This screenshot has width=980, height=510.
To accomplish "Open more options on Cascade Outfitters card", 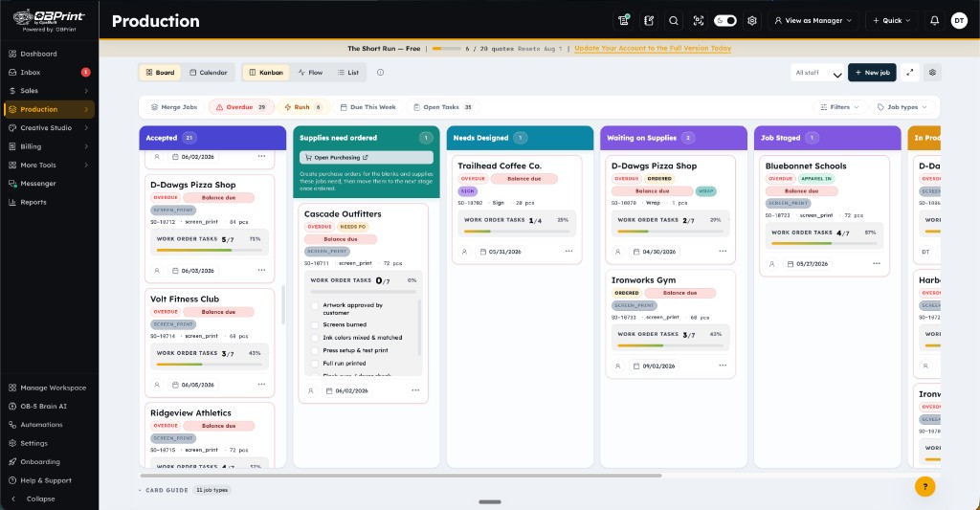I will click(415, 390).
